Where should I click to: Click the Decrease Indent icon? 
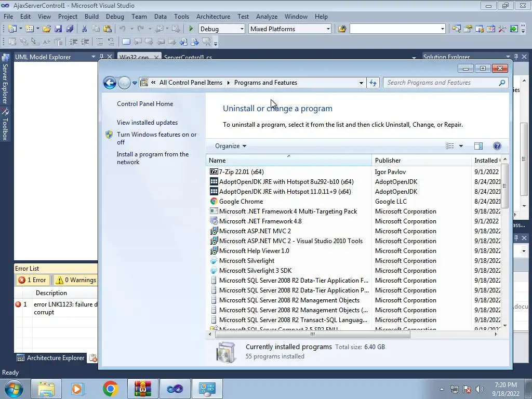point(73,42)
